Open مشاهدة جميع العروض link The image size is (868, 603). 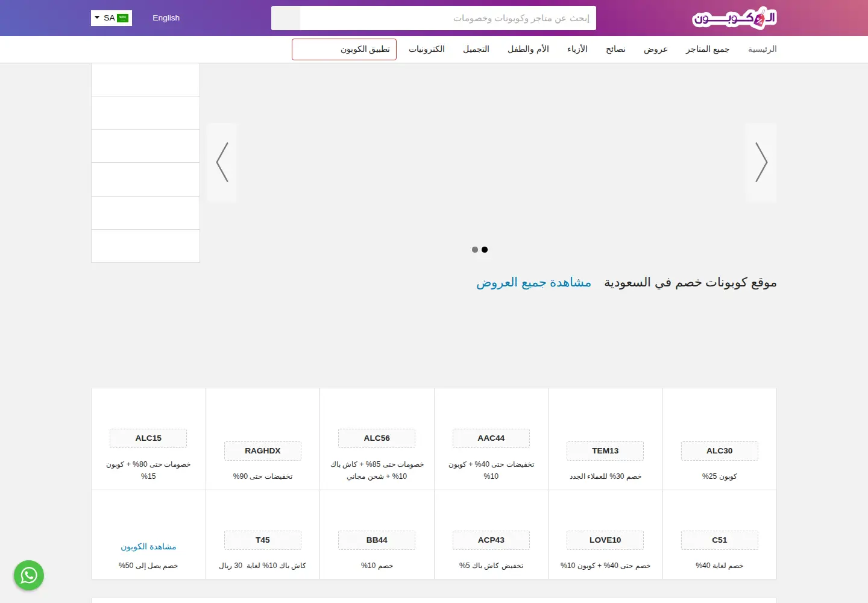pos(533,282)
